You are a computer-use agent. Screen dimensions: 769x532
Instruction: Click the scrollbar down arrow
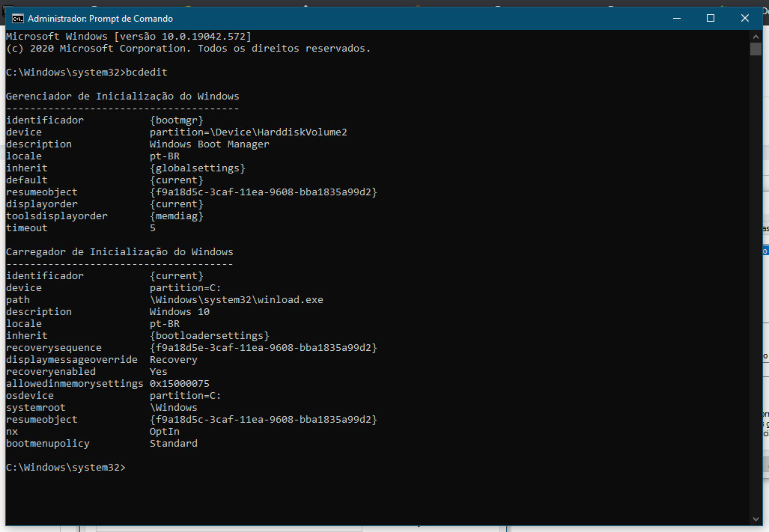pyautogui.click(x=756, y=519)
